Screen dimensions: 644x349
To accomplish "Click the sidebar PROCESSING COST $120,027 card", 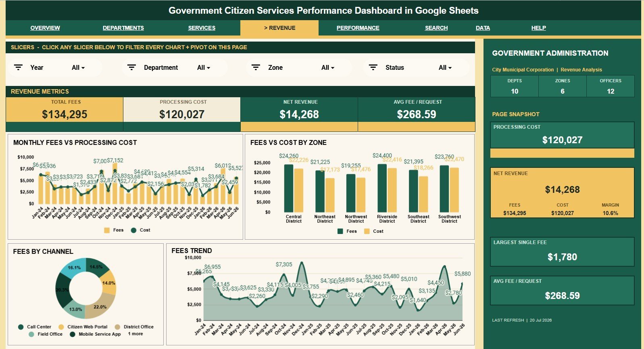I will coord(562,135).
